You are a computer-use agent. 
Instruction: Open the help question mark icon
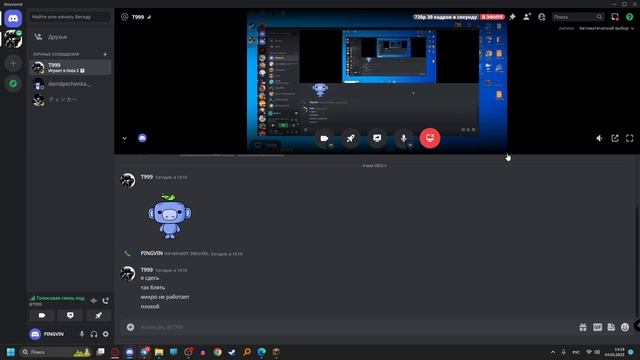click(629, 17)
